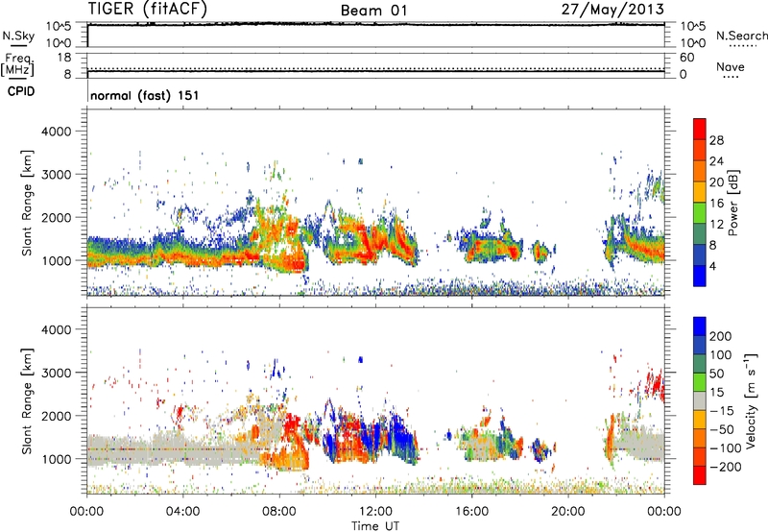This screenshot has width=768, height=532.
Task: Click the '200' Velocity colorbar tick
Action: pyautogui.click(x=721, y=336)
